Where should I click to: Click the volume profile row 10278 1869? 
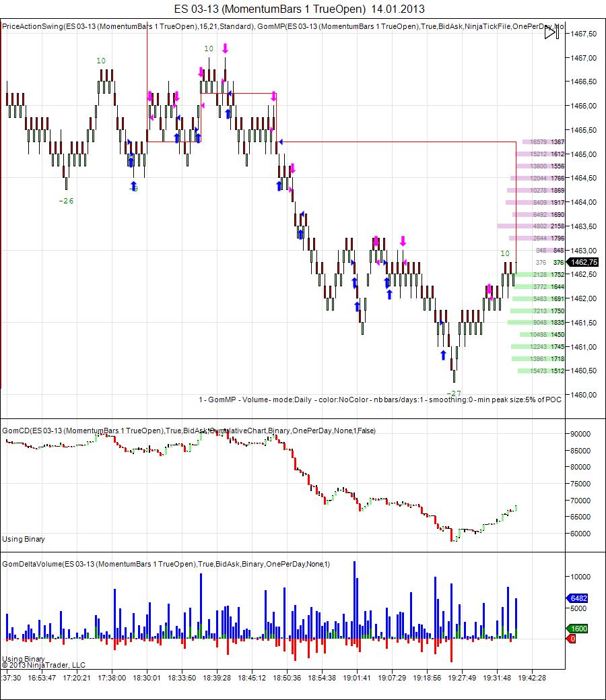pos(535,190)
